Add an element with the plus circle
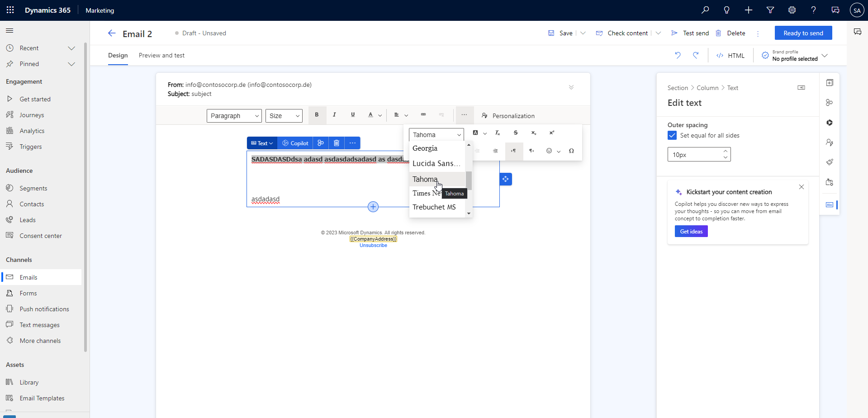868x418 pixels. click(x=373, y=207)
